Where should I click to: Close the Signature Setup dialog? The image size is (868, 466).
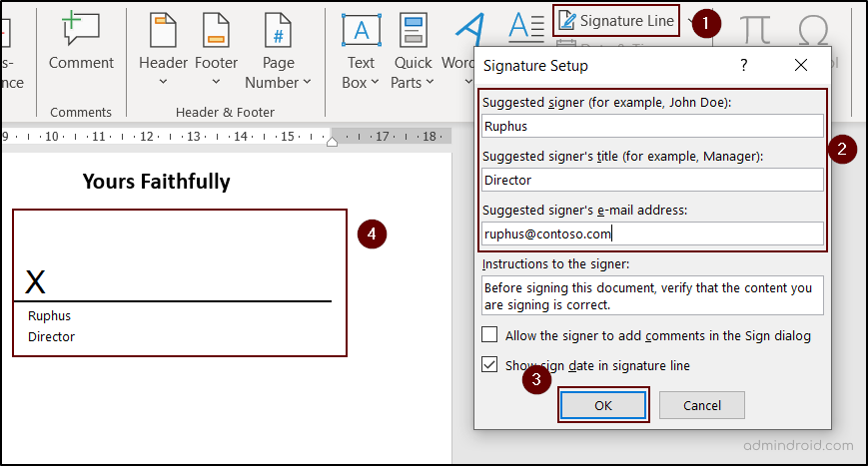point(800,65)
